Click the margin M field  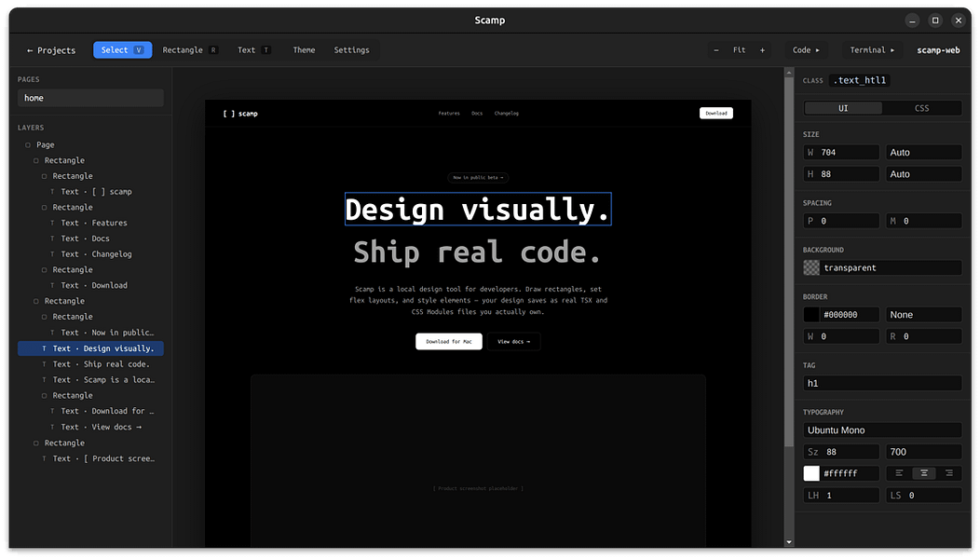924,221
